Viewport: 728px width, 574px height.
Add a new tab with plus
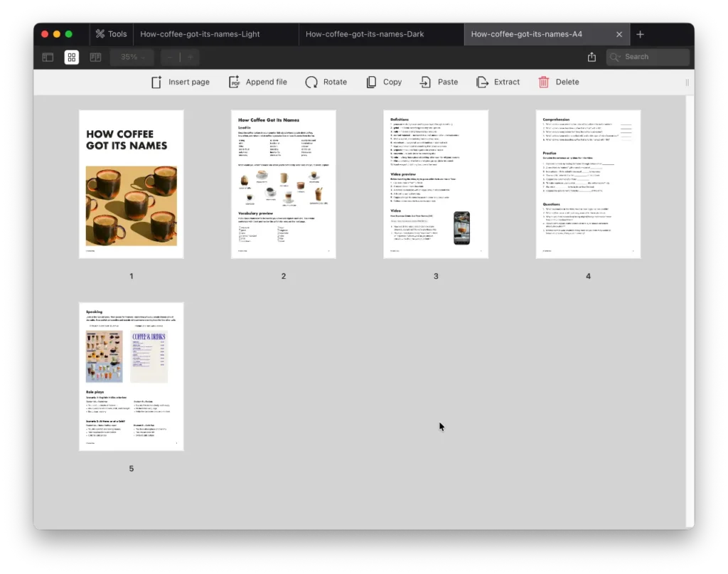pos(640,34)
